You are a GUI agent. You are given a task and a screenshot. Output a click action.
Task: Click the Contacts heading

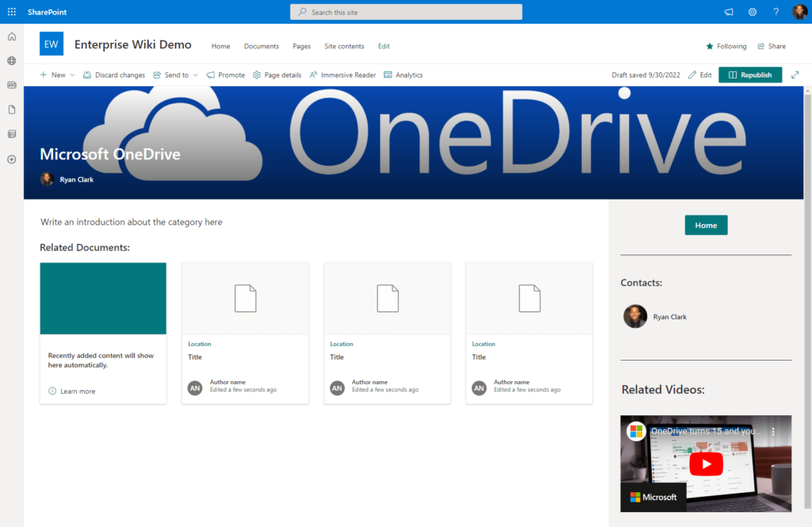pos(641,283)
